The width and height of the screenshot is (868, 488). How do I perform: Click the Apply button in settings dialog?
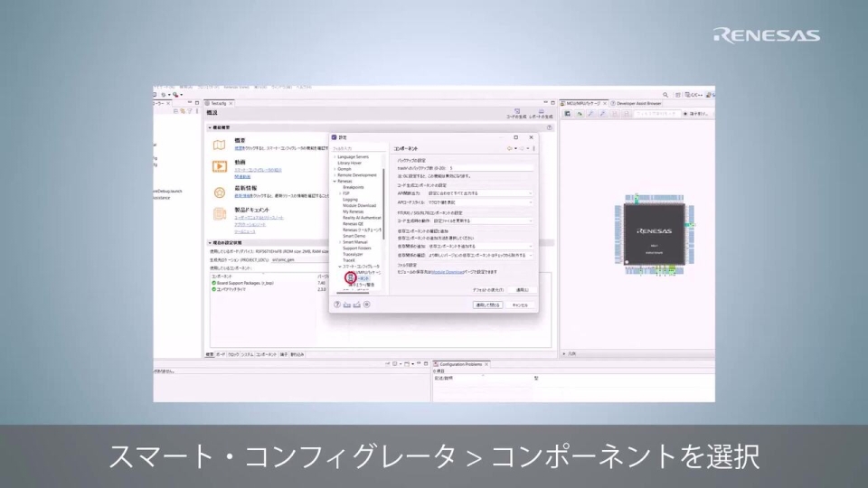[x=522, y=290]
